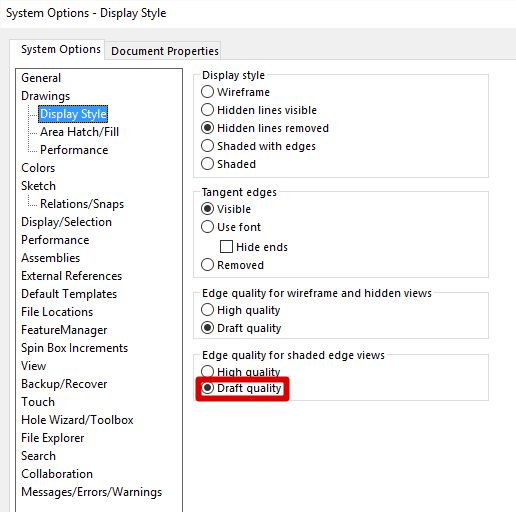The width and height of the screenshot is (516, 512).
Task: Open Messages/Errors/Warnings settings
Action: click(91, 492)
